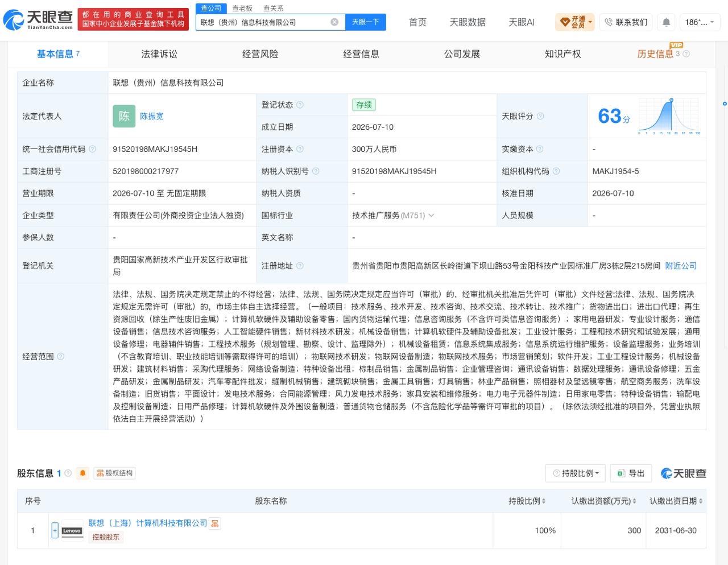Switch to 公司发展 tab
The width and height of the screenshot is (728, 565).
click(x=462, y=54)
